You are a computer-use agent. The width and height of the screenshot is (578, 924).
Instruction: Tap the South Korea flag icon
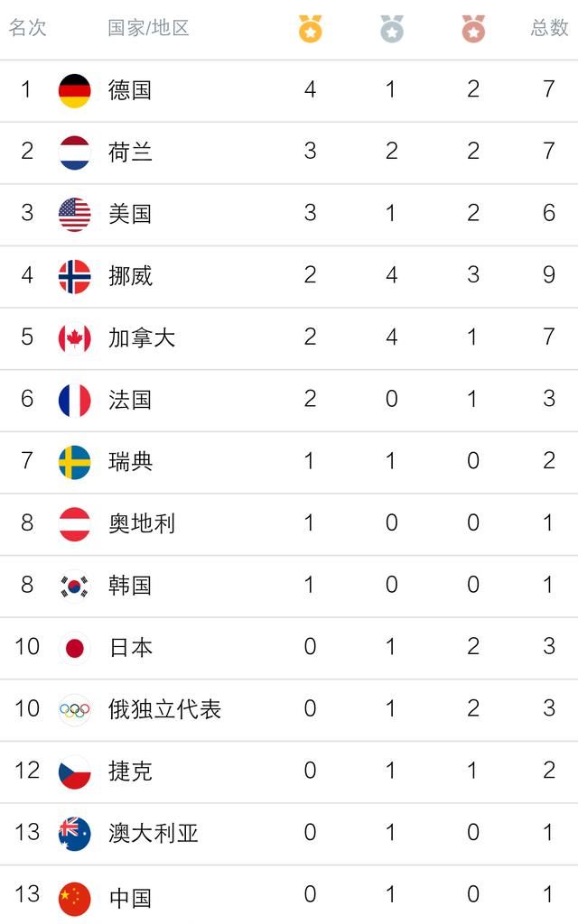75,587
